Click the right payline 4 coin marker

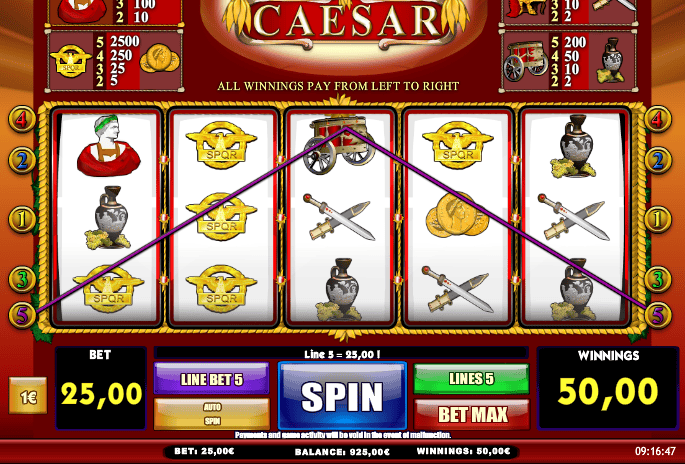658,119
